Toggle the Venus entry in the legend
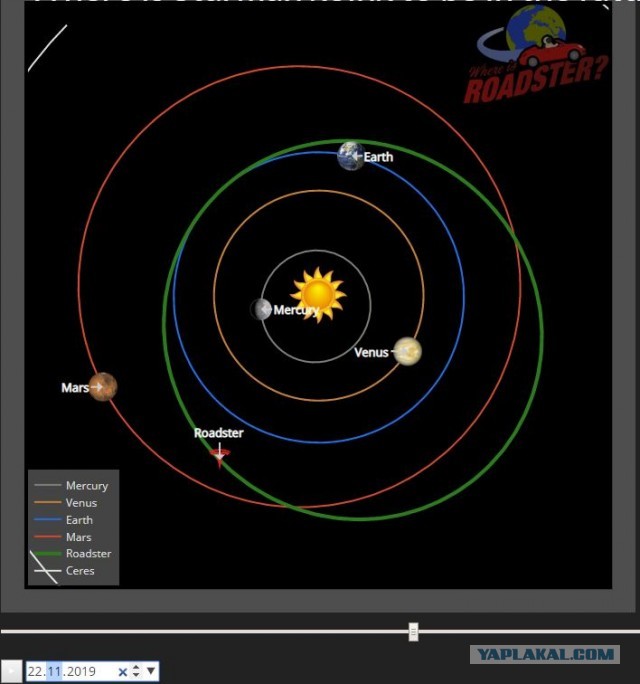Image resolution: width=640 pixels, height=684 pixels. click(65, 503)
